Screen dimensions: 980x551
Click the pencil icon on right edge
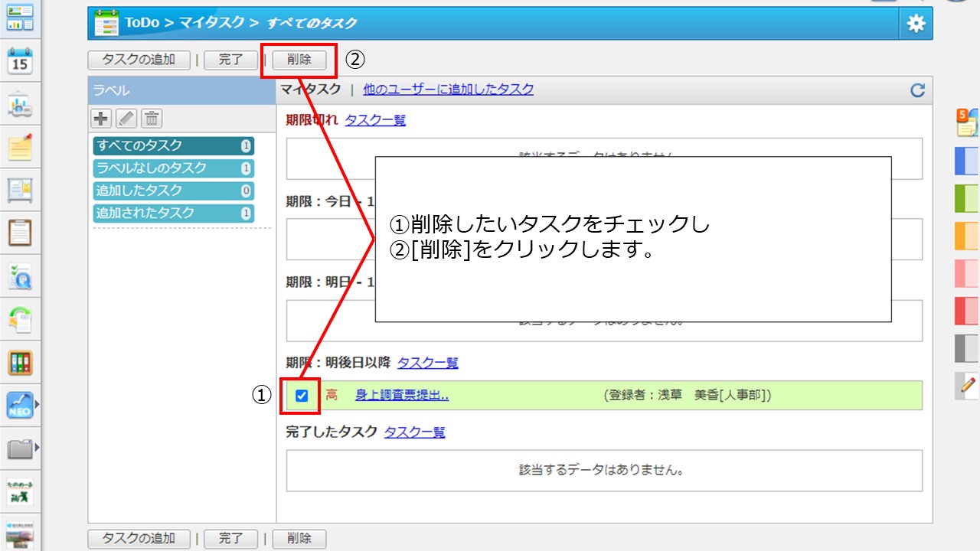point(968,386)
